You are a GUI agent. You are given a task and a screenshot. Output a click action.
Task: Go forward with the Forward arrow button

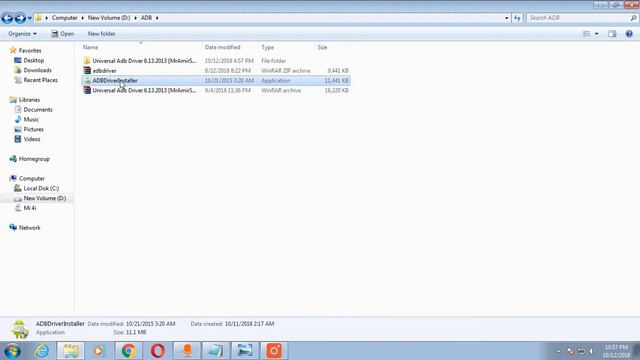pyautogui.click(x=20, y=18)
